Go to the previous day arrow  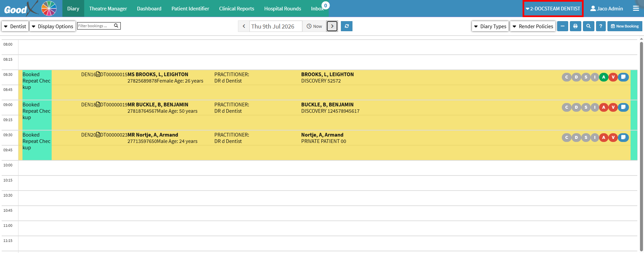(x=244, y=26)
